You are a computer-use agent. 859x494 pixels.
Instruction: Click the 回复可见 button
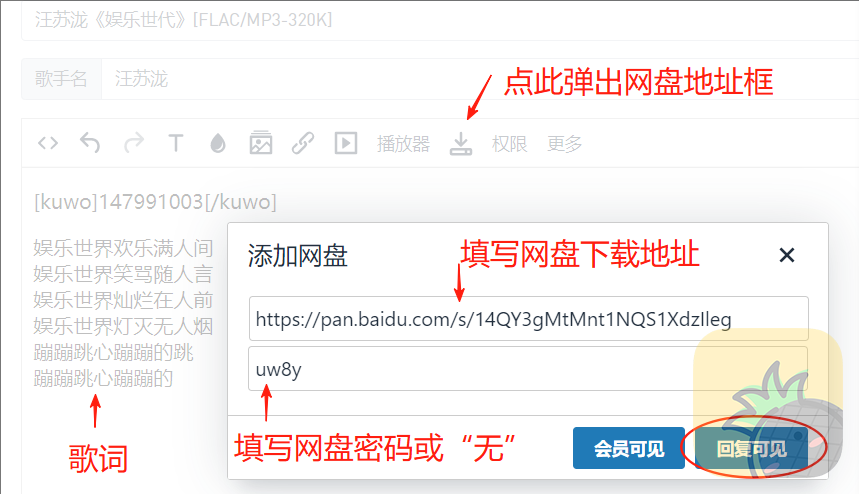(x=751, y=449)
